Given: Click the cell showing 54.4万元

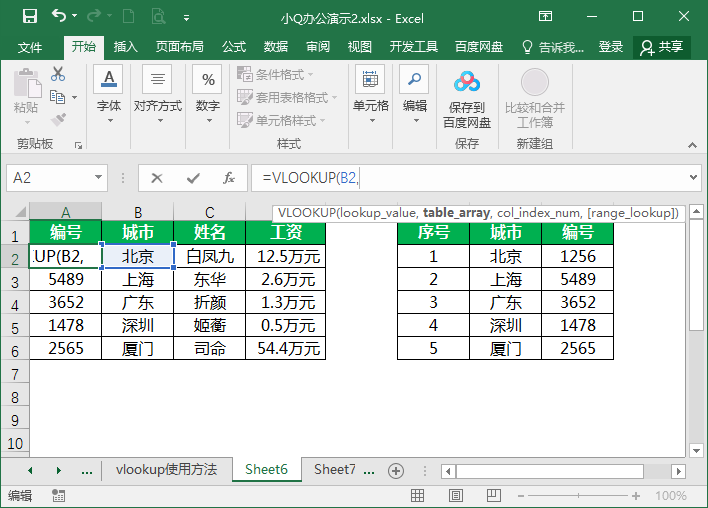Looking at the screenshot, I should [286, 348].
